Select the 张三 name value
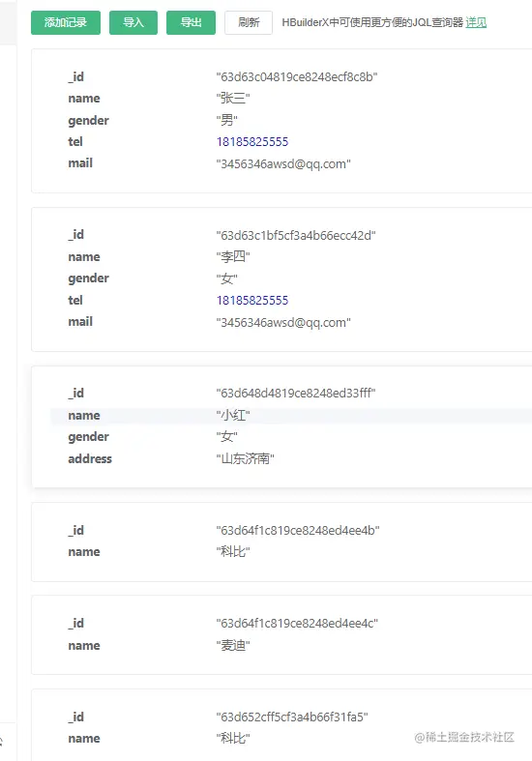 click(x=233, y=98)
